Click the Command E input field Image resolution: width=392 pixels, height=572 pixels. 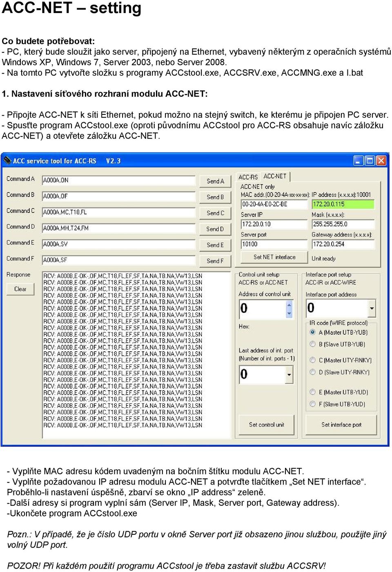tap(119, 244)
